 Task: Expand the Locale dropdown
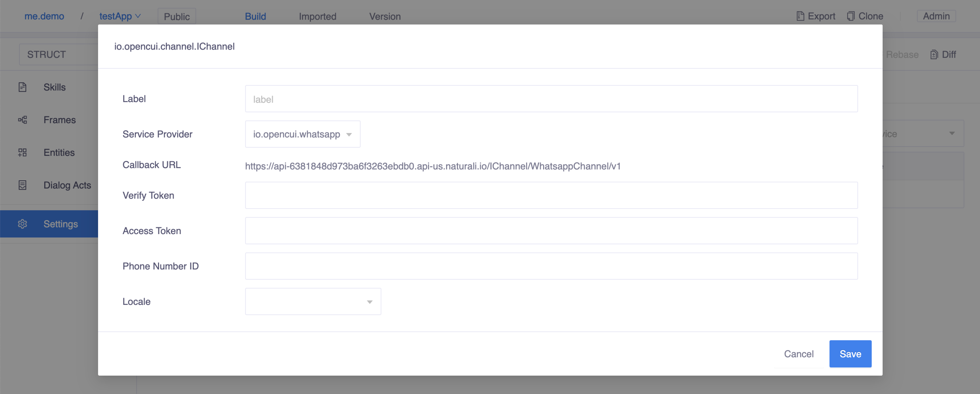[x=313, y=301]
